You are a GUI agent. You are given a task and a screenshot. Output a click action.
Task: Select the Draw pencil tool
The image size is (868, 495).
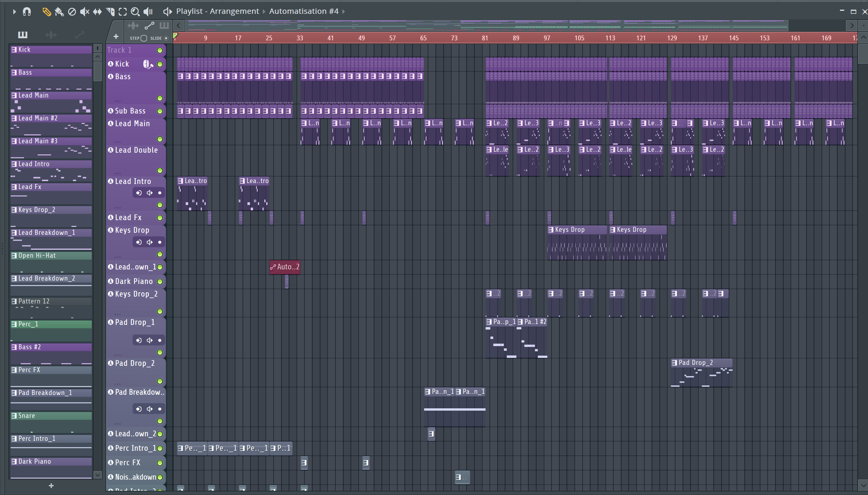point(46,11)
